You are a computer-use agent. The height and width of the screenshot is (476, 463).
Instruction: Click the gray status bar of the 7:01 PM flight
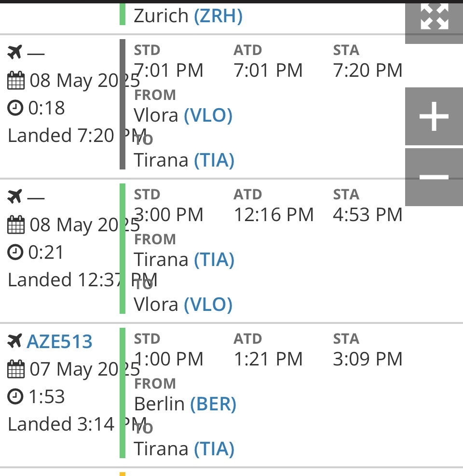(123, 104)
